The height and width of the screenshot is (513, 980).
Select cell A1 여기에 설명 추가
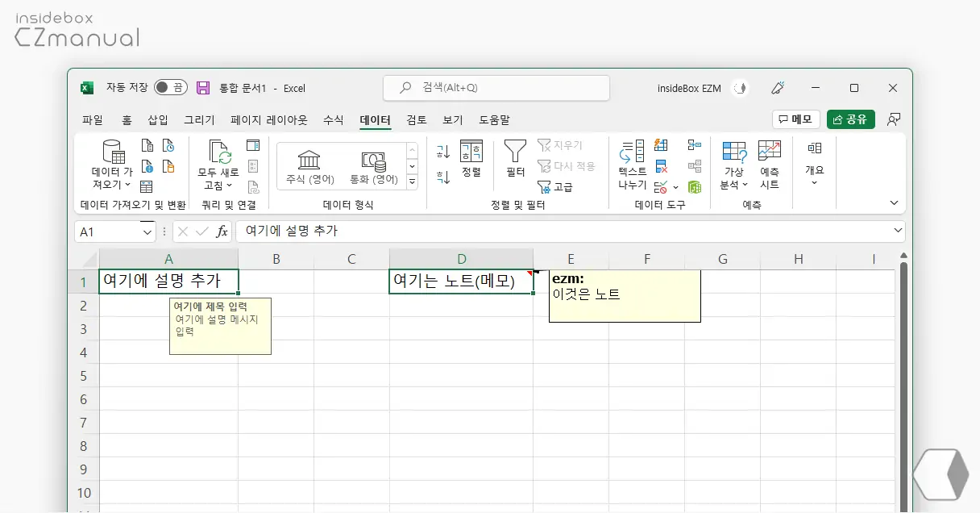coord(168,282)
